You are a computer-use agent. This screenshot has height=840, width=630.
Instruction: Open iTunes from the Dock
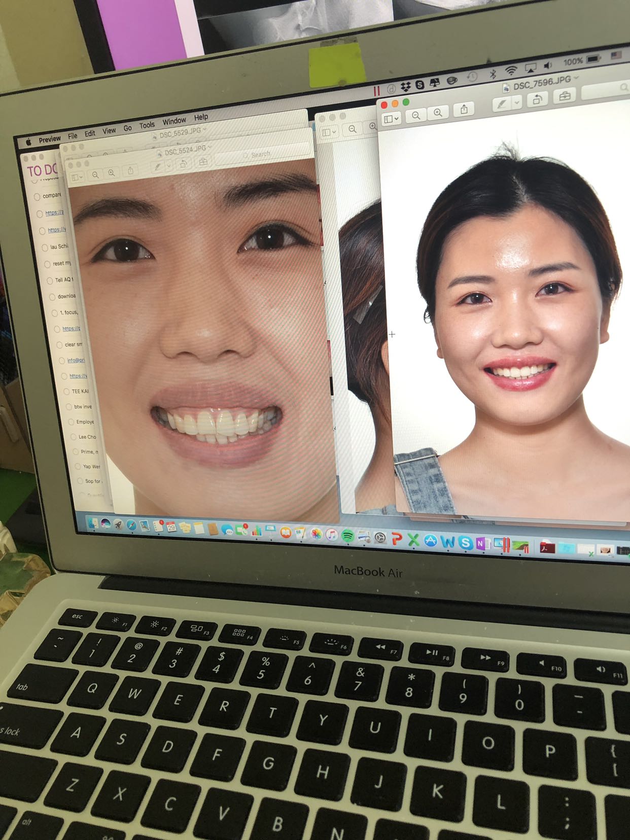click(332, 535)
